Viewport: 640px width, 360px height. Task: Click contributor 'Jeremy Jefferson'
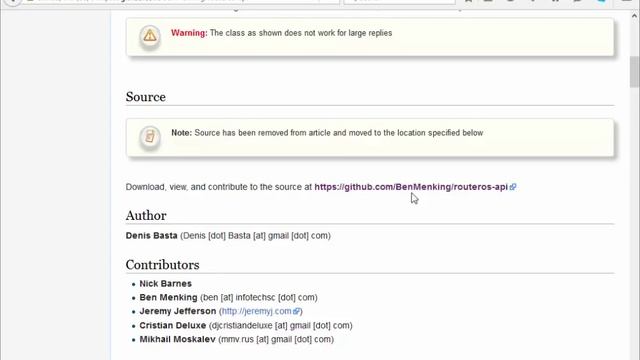coord(178,311)
